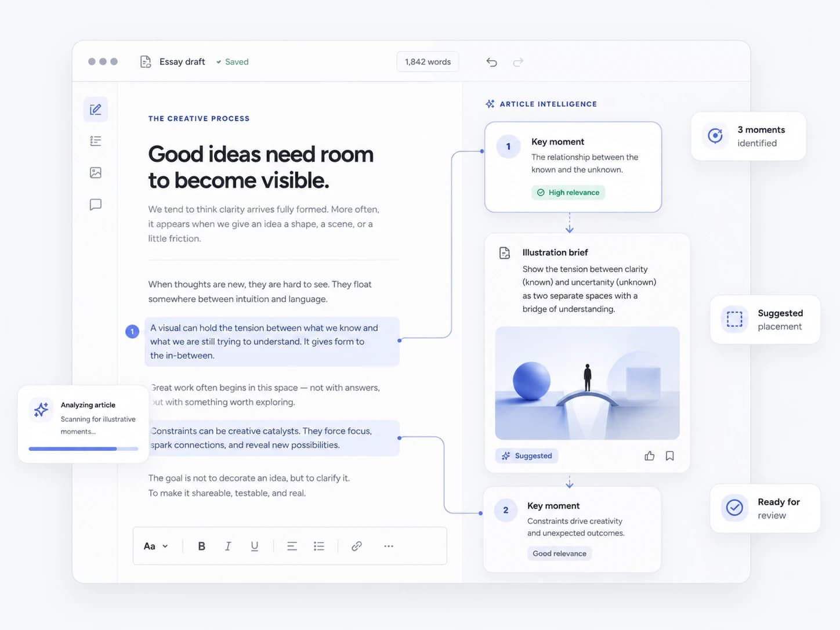Apply bold formatting

coord(201,546)
